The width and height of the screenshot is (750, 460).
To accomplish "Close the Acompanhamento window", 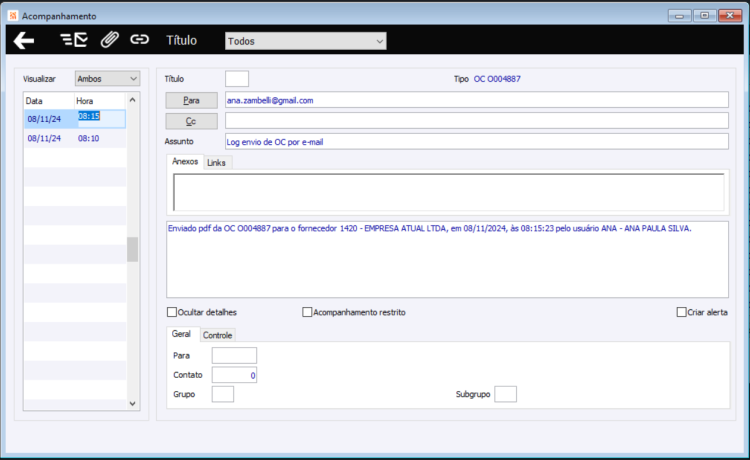I will [730, 16].
